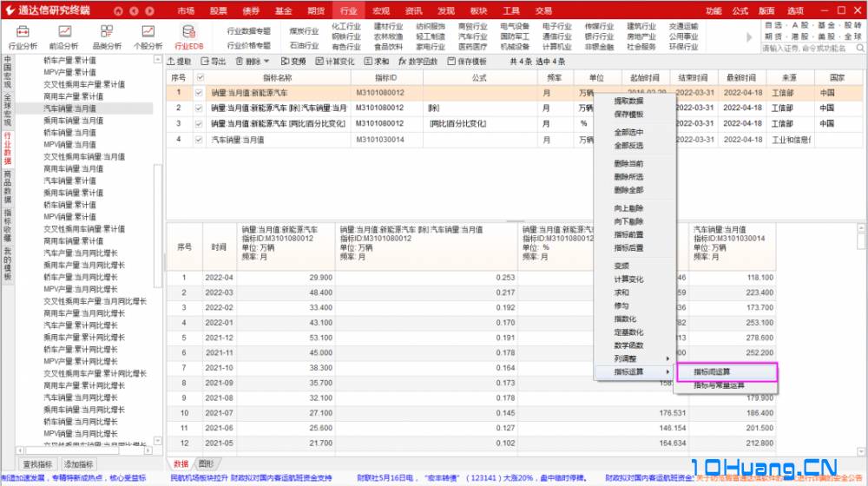Click the first round navigation icon in title bar
The image size is (868, 486).
click(x=118, y=10)
